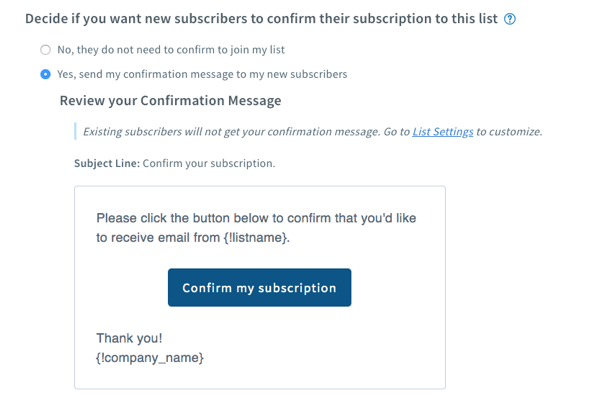
Task: Click the 'to customize.' text after List Settings
Action: pyautogui.click(x=509, y=132)
